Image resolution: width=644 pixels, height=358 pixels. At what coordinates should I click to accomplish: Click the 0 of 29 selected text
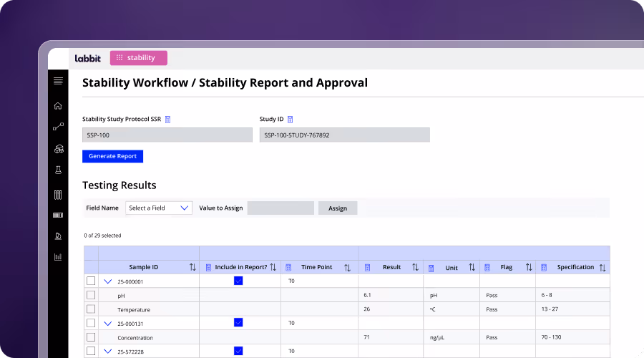[x=102, y=236]
